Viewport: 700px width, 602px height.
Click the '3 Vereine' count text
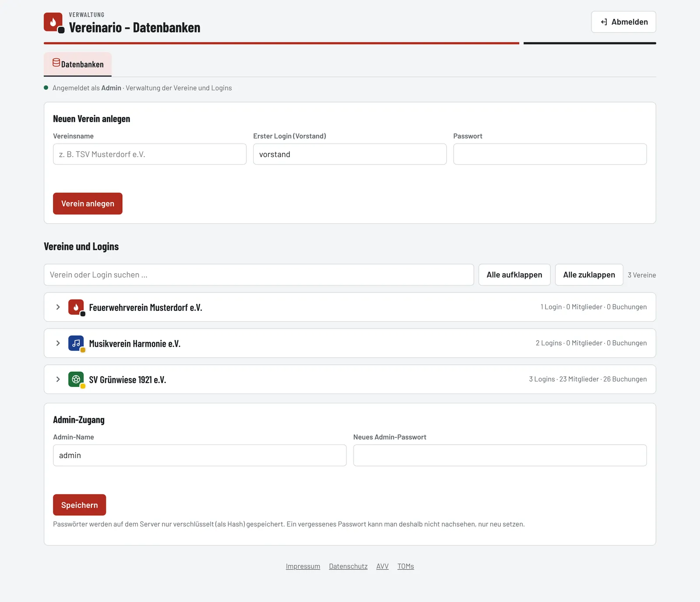642,275
